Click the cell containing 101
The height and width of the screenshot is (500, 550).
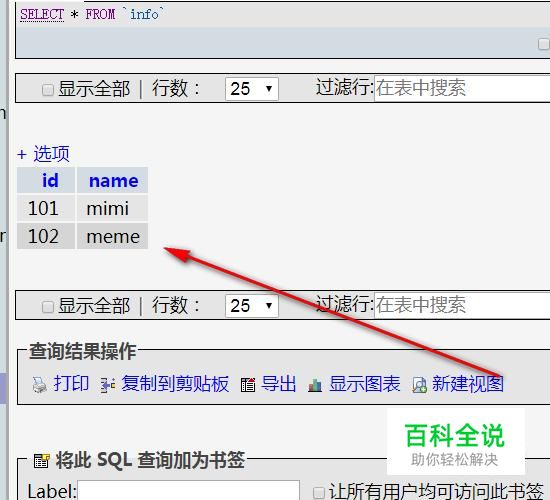46,208
